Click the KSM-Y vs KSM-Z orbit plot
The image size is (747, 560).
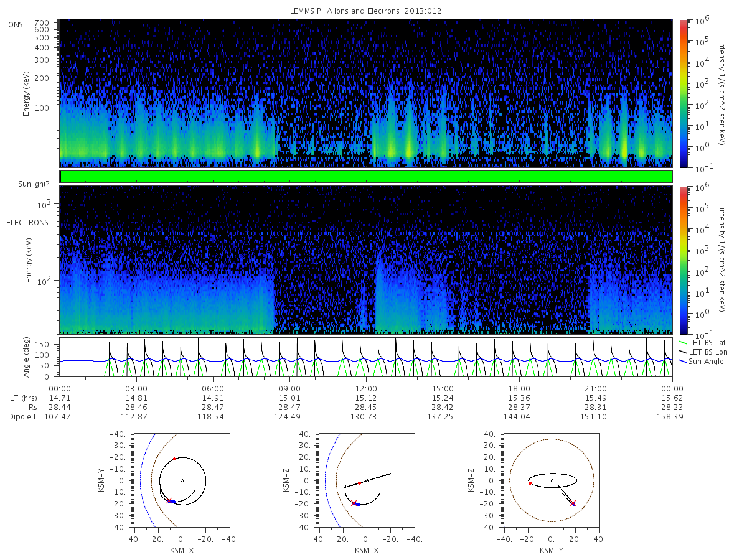[552, 480]
